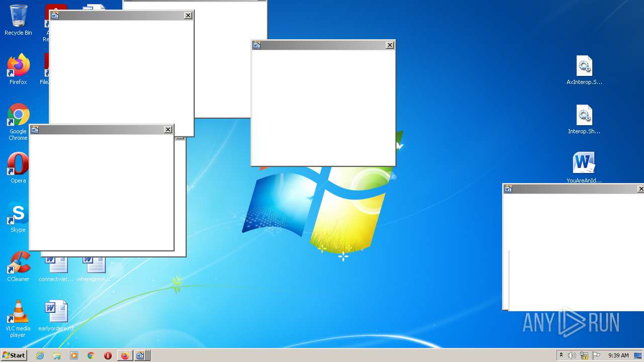Select the YouAreAnId... Word document
644x362 pixels.
point(584,168)
